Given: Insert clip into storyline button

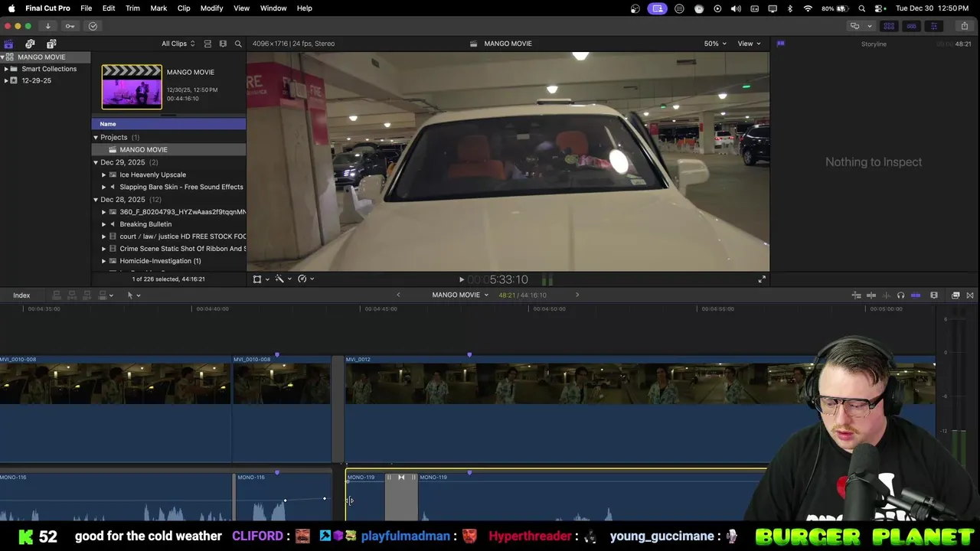Looking at the screenshot, I should click(72, 295).
